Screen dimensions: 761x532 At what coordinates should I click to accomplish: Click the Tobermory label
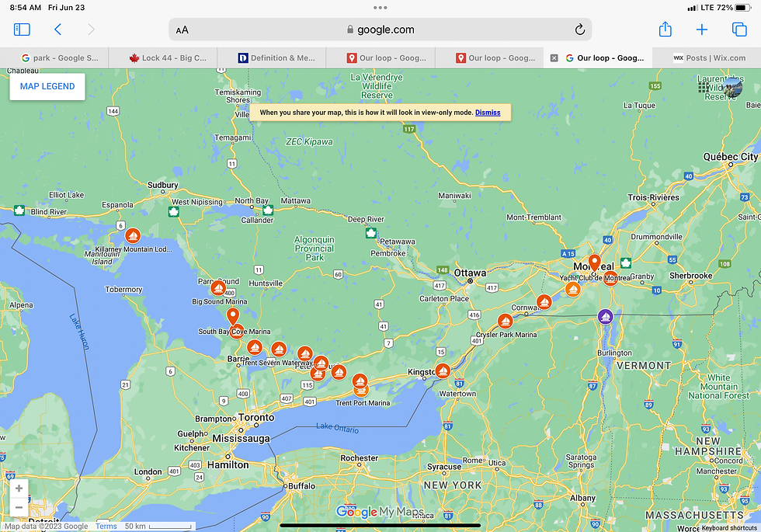[123, 289]
